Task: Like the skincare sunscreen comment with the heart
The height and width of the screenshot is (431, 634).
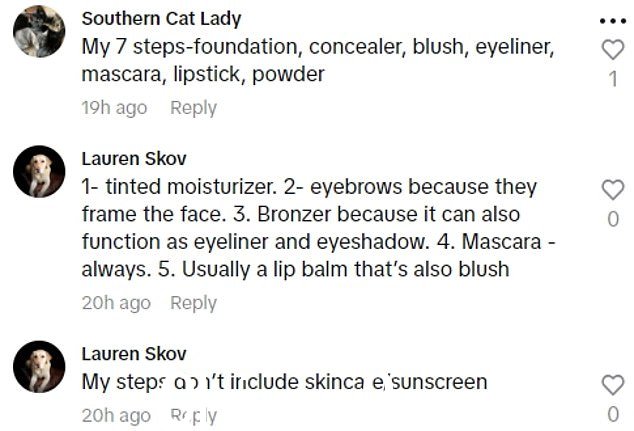Action: [613, 385]
